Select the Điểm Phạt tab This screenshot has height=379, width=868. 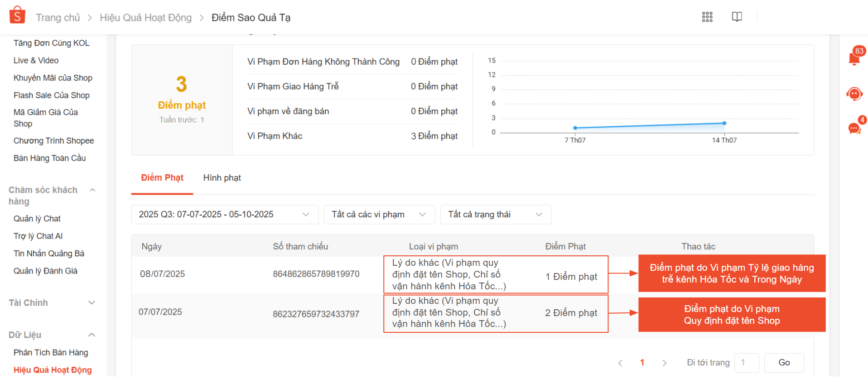[x=162, y=178]
